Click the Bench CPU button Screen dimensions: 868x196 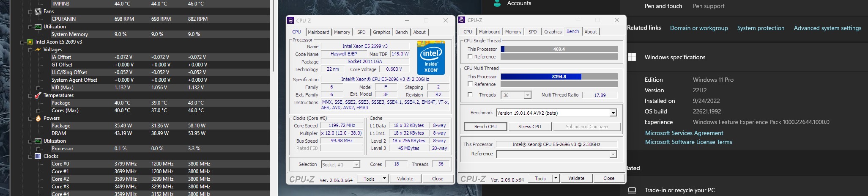pos(485,127)
